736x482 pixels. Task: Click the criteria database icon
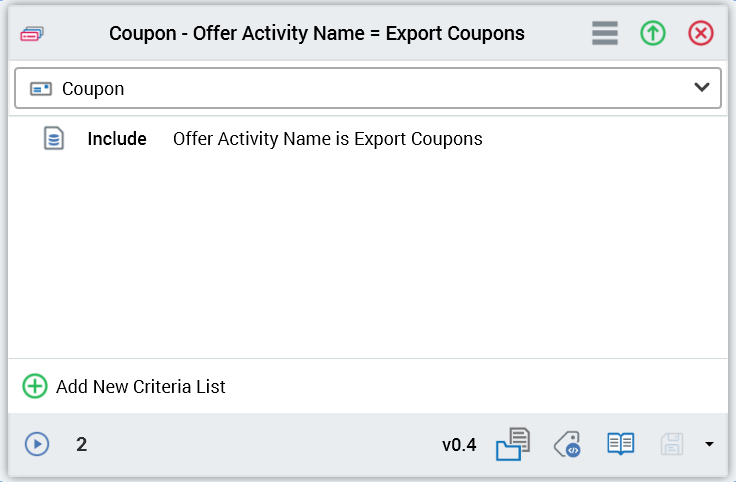[54, 139]
